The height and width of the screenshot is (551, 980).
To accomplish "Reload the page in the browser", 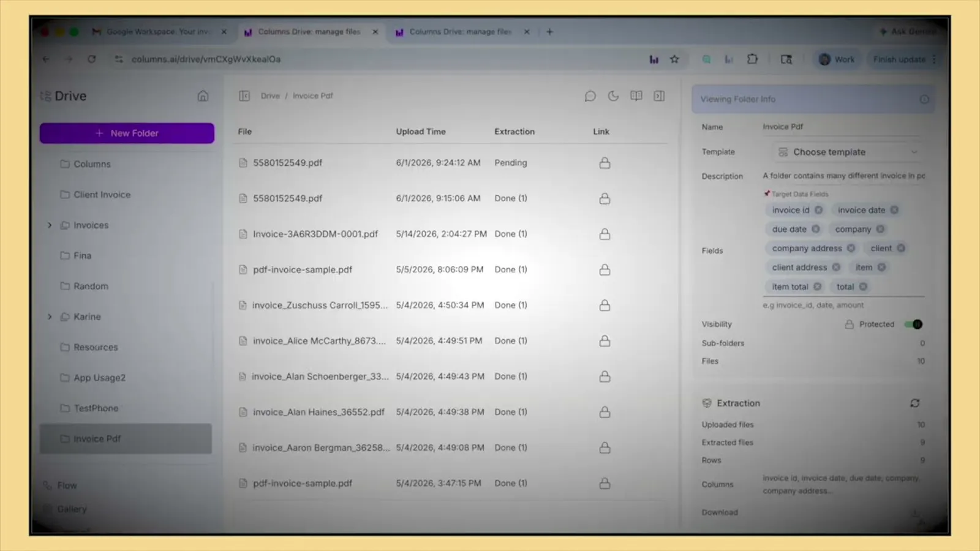I will click(91, 59).
